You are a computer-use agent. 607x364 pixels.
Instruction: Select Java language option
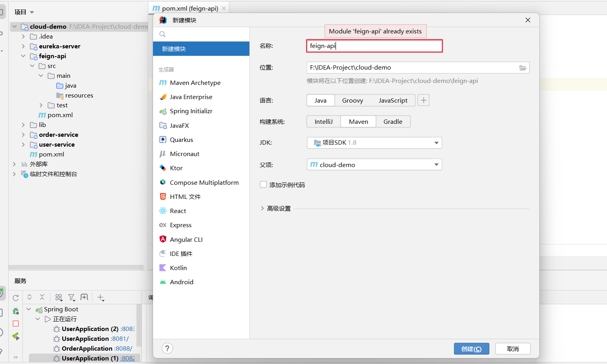[x=321, y=100]
